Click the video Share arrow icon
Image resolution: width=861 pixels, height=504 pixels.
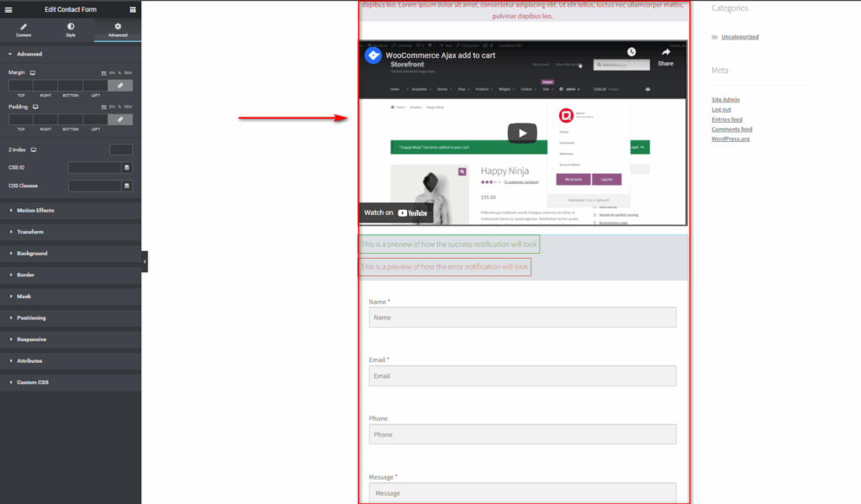click(x=666, y=52)
